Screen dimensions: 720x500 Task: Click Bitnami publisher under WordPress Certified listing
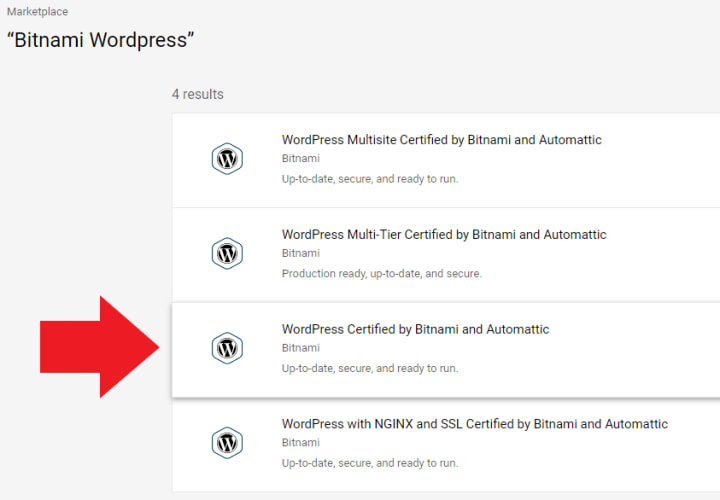click(x=300, y=348)
